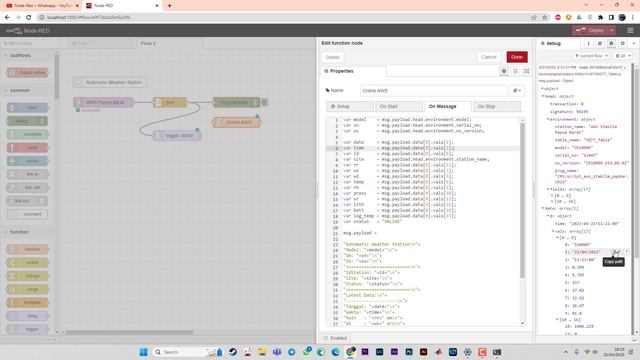The height and width of the screenshot is (360, 640).
Task: Collapse the vals array in debug
Action: tap(553, 231)
